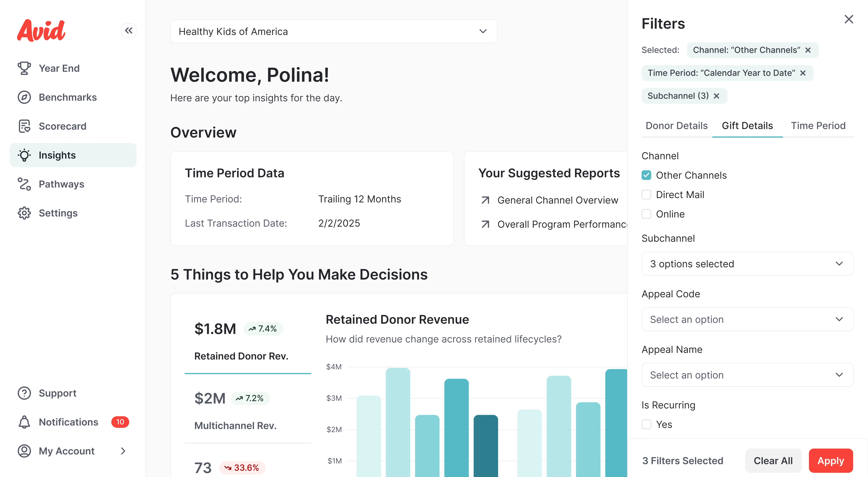Open Settings via the gear icon

[24, 213]
